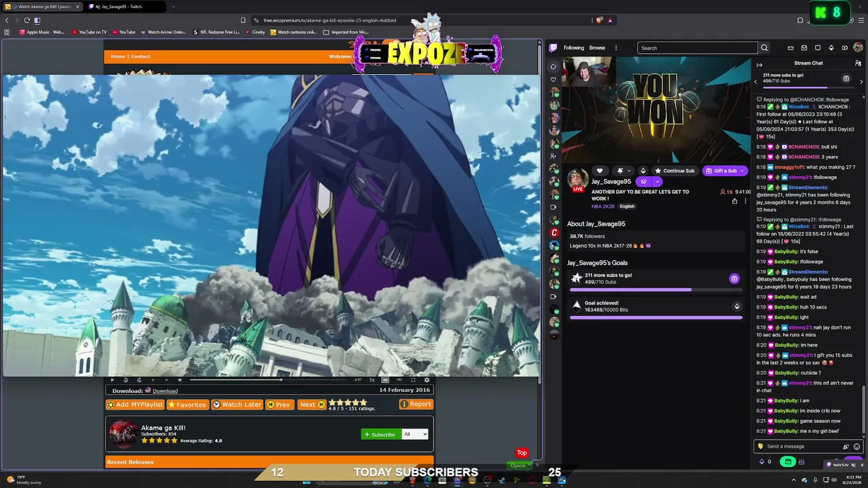
Task: Expand the Open bar at page bottom
Action: [x=518, y=466]
